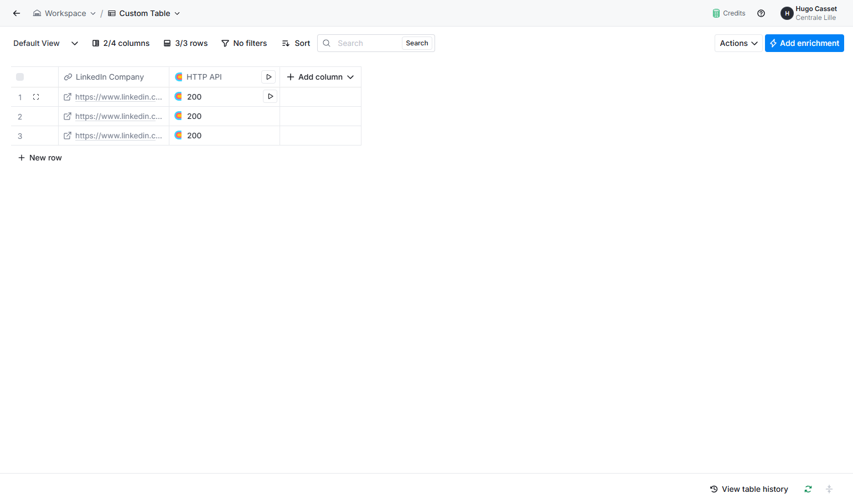Click the collapse icon in the bottom bar

click(x=829, y=489)
